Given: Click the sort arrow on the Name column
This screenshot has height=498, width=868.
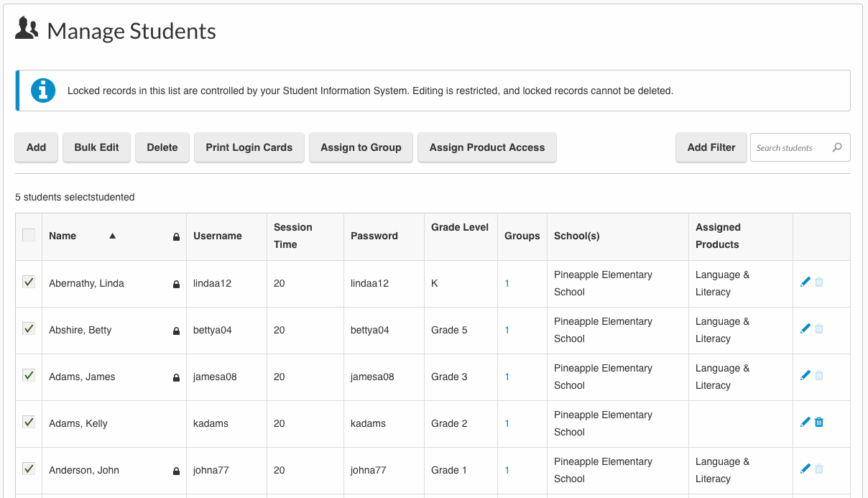Looking at the screenshot, I should point(113,235).
